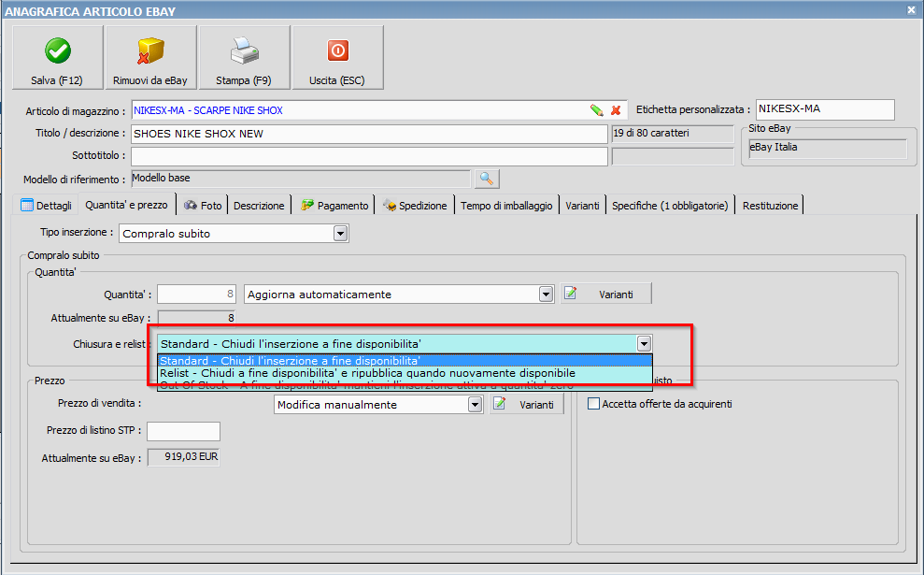
Task: Click the 19 di 80 caratteri counter
Action: (x=673, y=134)
